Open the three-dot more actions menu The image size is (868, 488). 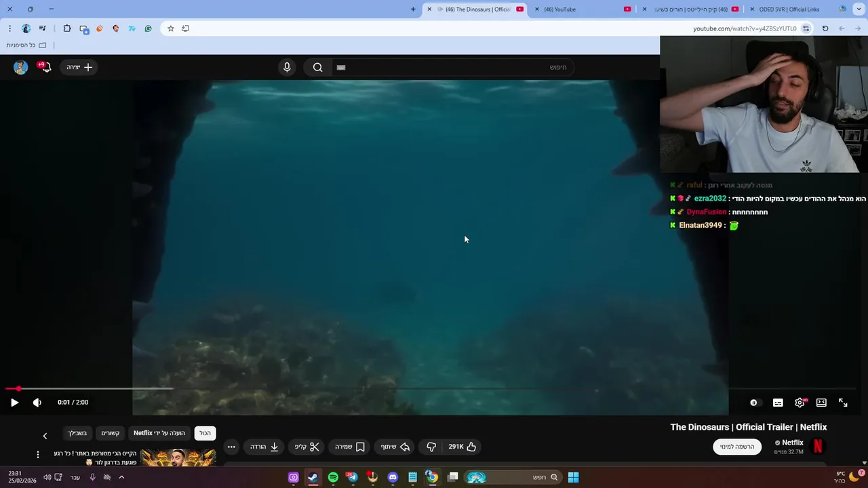[x=231, y=447]
